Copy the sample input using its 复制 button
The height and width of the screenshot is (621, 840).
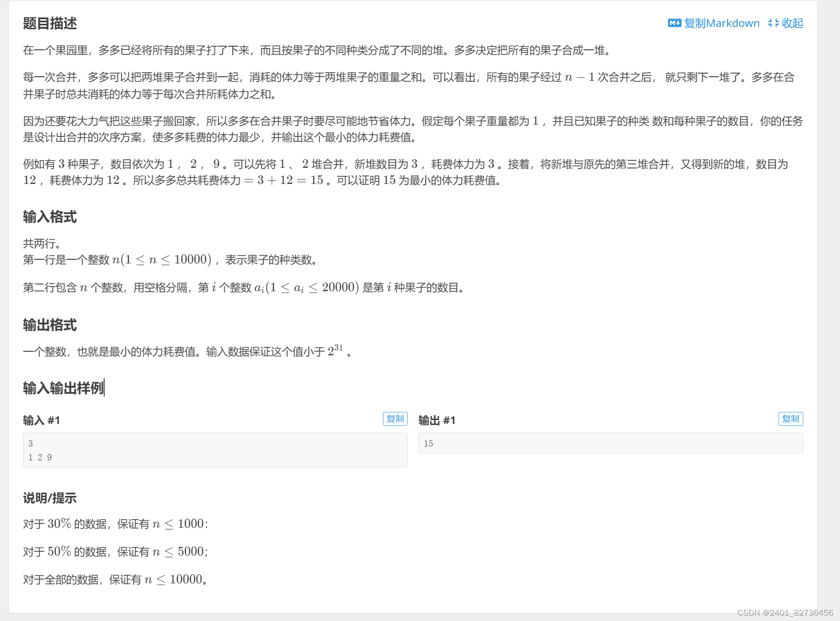tap(395, 419)
